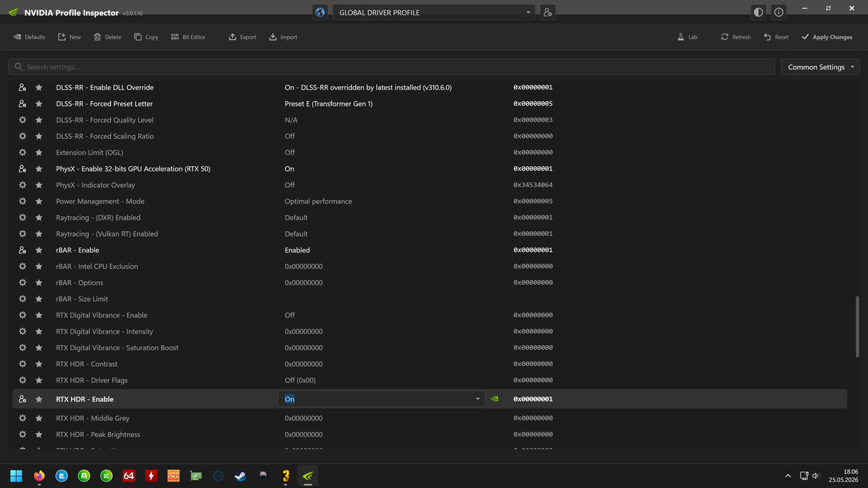Open the red 64 app in taskbar
Screen dimensions: 868x488
tap(129, 476)
